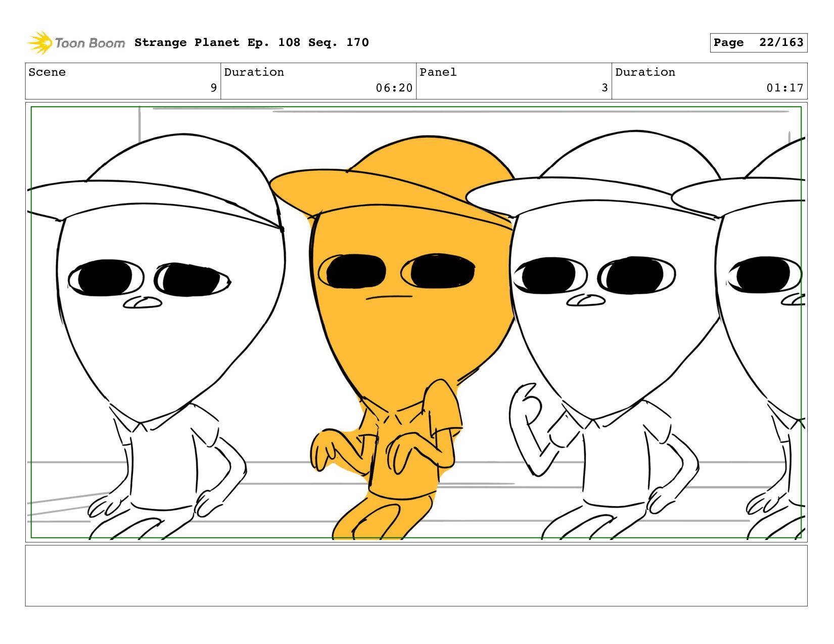
Task: Click the "Scene" header label
Action: point(47,72)
